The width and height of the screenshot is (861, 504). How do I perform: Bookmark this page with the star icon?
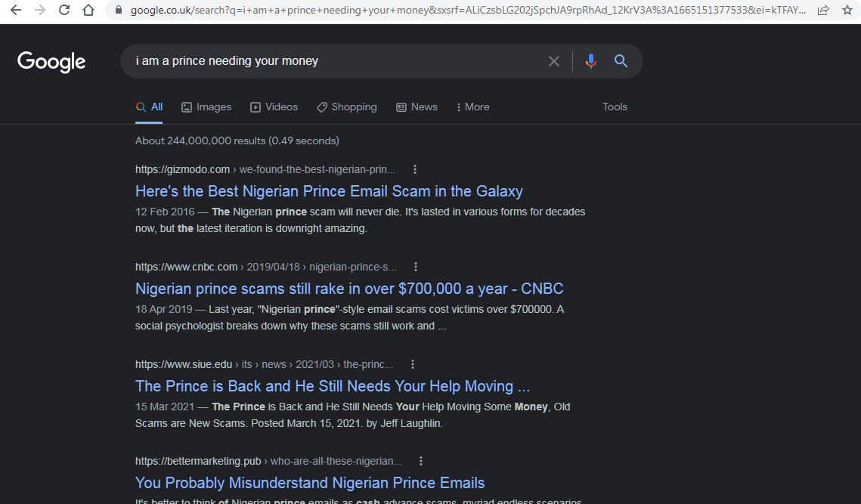[x=847, y=10]
